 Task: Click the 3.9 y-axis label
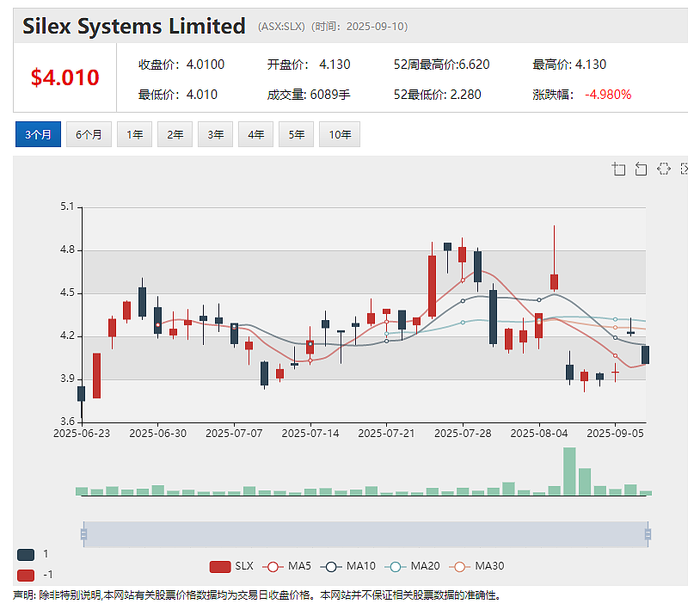67,379
